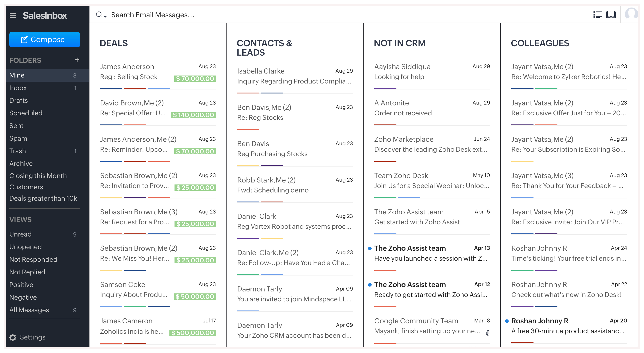Click the hamburger menu icon
The image size is (644, 353).
13,16
